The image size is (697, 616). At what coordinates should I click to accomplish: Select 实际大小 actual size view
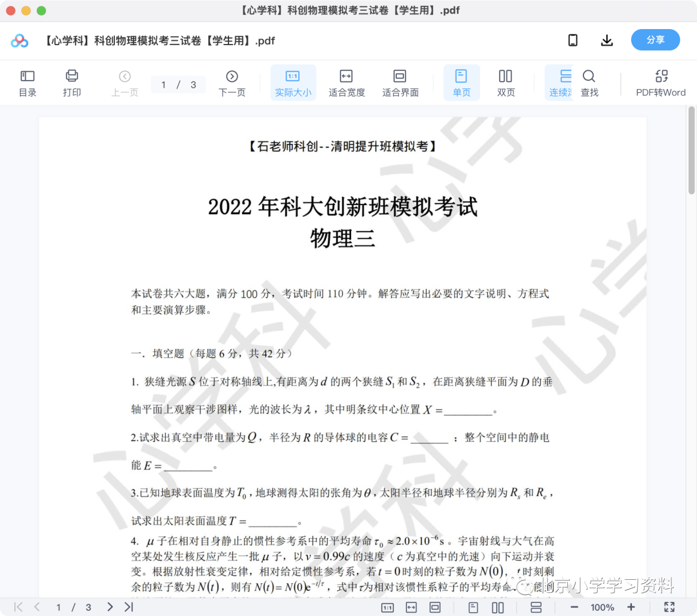293,83
